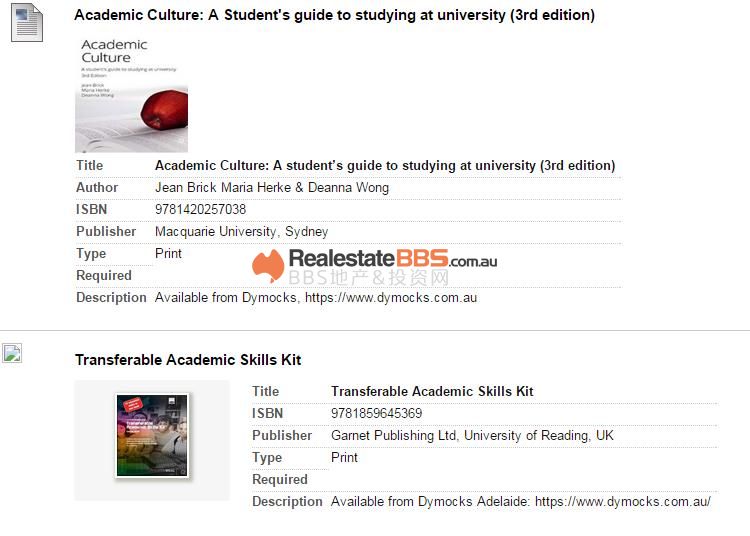Select ISBN number 9781859645369
Screen dimensions: 750x536
click(376, 413)
